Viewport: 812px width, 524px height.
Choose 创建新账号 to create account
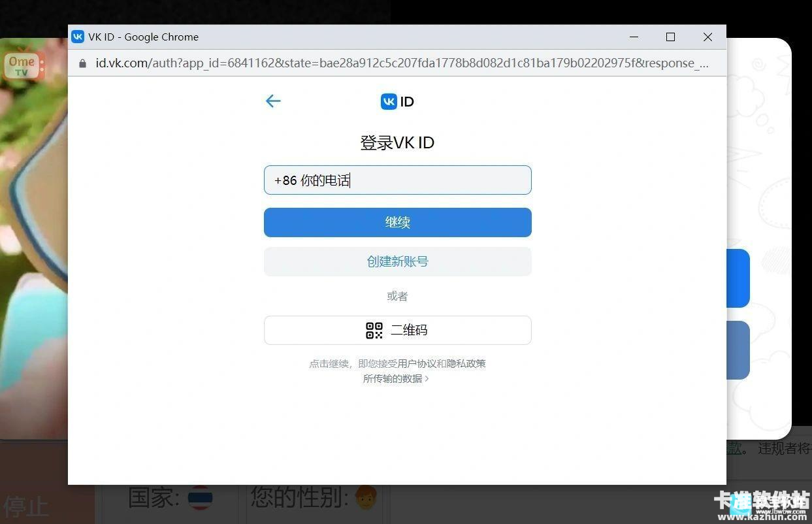tap(397, 261)
